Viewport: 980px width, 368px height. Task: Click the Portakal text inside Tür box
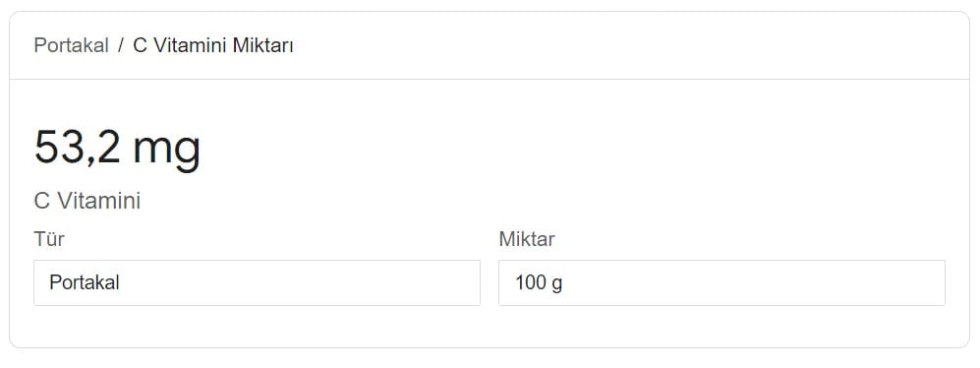click(85, 282)
